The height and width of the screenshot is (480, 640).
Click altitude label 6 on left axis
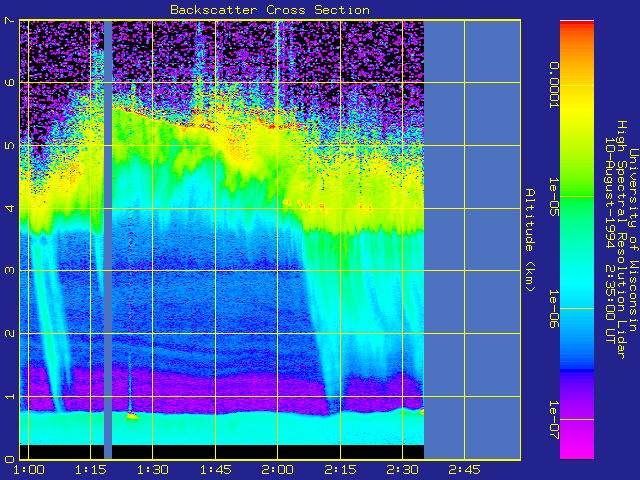[9, 82]
